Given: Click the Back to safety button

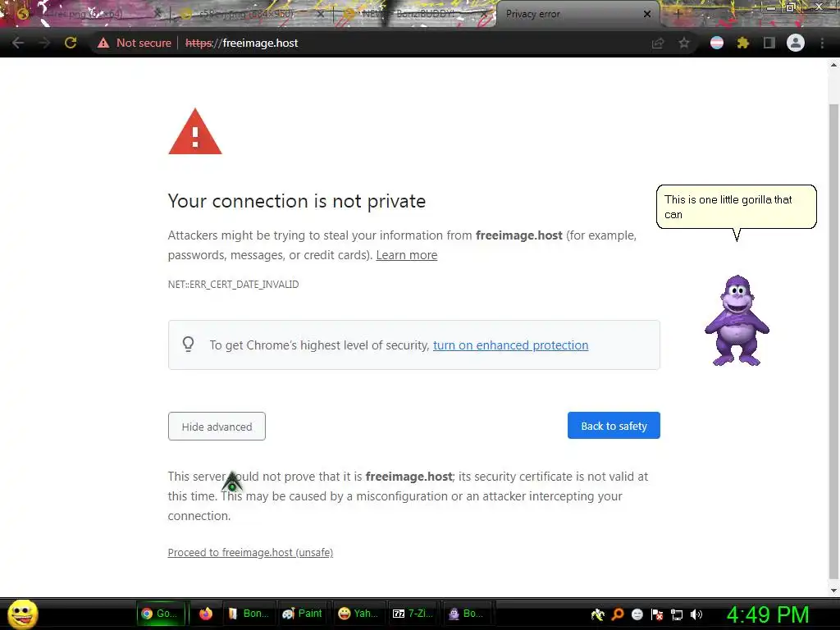Looking at the screenshot, I should point(614,426).
